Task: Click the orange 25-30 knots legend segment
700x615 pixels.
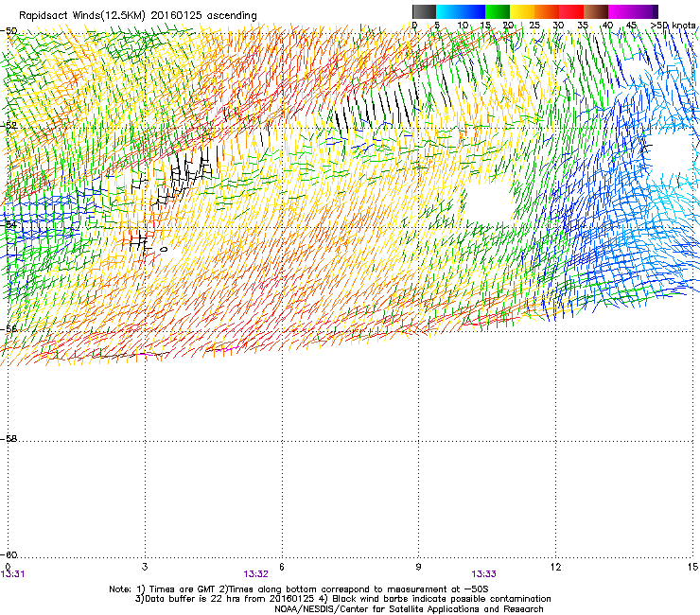Action: click(547, 11)
